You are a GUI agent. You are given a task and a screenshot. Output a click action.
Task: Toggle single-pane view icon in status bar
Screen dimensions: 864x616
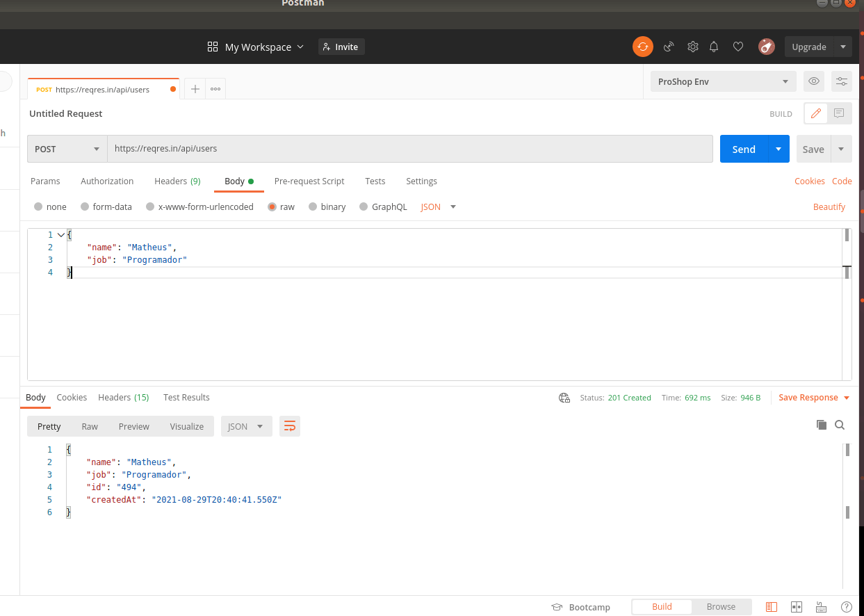771,607
